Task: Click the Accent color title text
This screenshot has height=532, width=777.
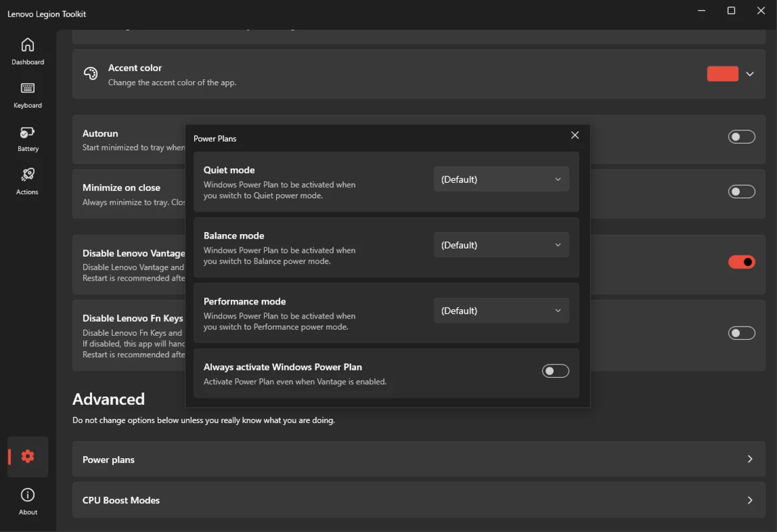Action: (135, 68)
